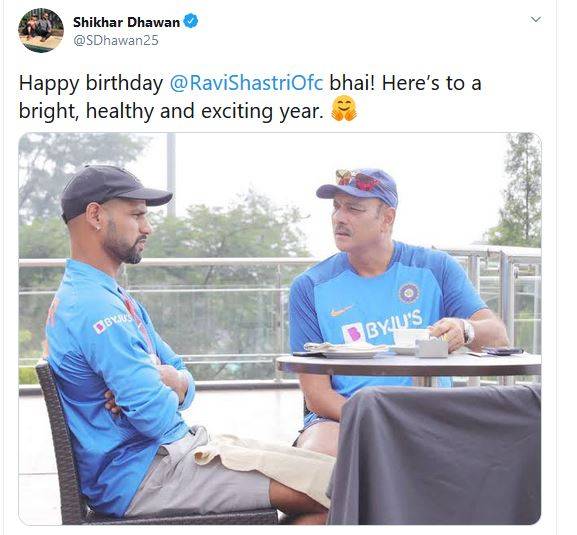Open the attached photo of two men
577x535 pixels.
(x=280, y=329)
